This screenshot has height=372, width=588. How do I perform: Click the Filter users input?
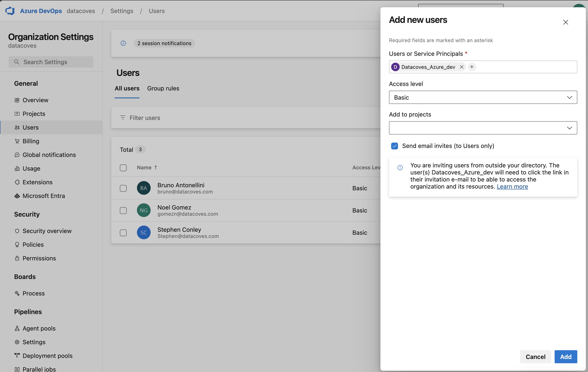(246, 118)
